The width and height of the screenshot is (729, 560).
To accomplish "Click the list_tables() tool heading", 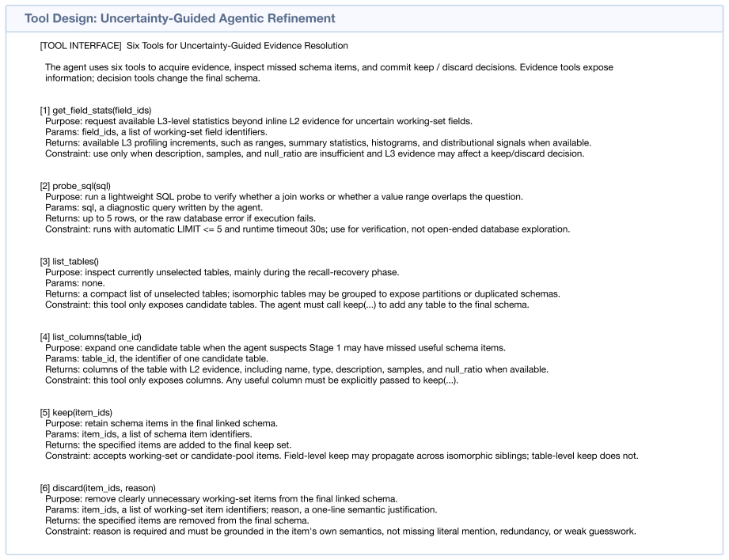I will [x=70, y=261].
